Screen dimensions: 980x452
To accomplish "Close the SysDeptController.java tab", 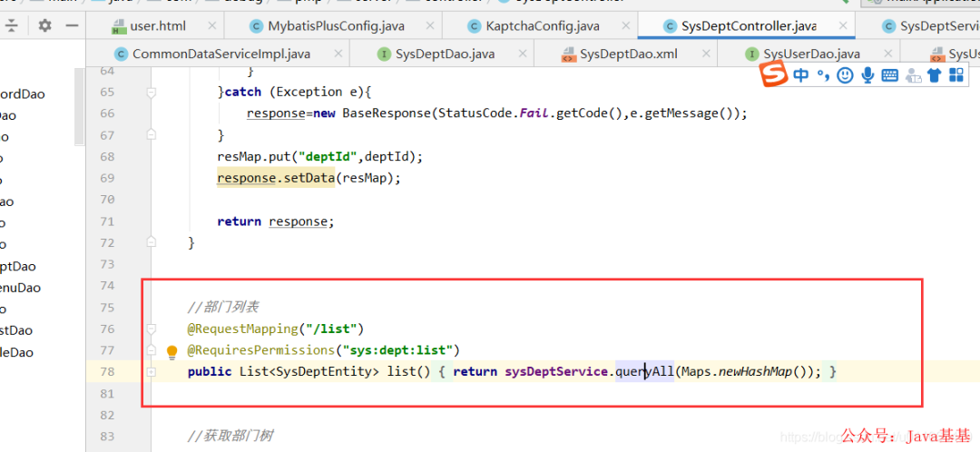I will [844, 26].
